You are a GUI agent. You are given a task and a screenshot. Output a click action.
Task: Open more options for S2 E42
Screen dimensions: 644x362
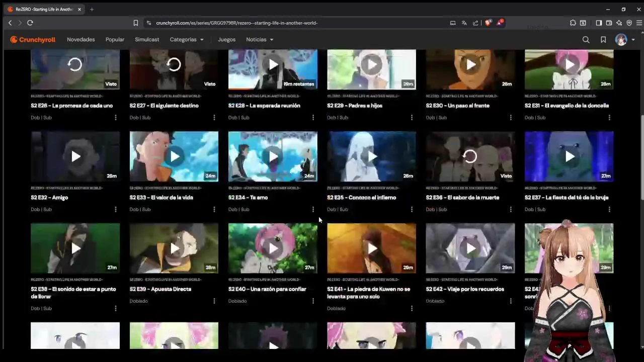[x=510, y=301]
